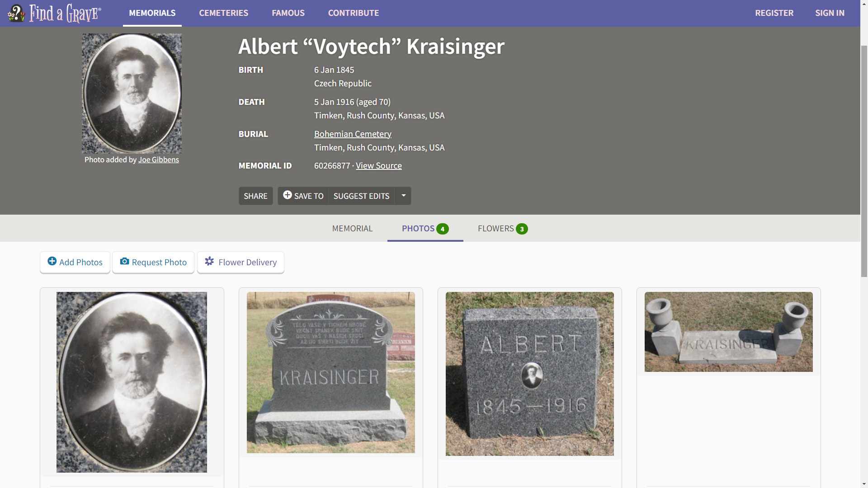Click the plus icon on Save To
This screenshot has height=488, width=868.
288,195
